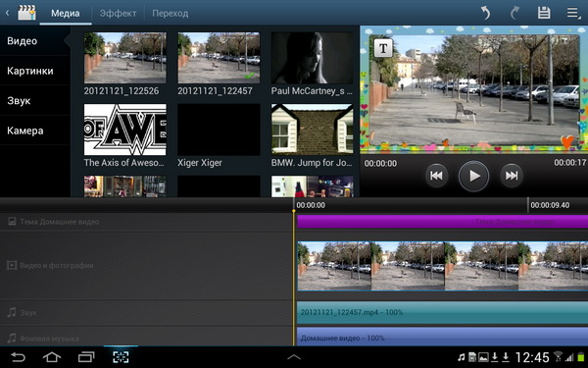Expand the bottom panel chevron arrow
The width and height of the screenshot is (588, 368).
[x=294, y=357]
